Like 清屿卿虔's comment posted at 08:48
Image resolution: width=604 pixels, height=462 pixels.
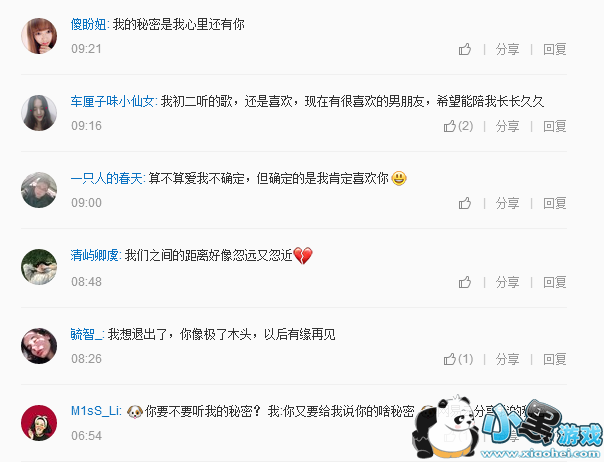pos(465,282)
